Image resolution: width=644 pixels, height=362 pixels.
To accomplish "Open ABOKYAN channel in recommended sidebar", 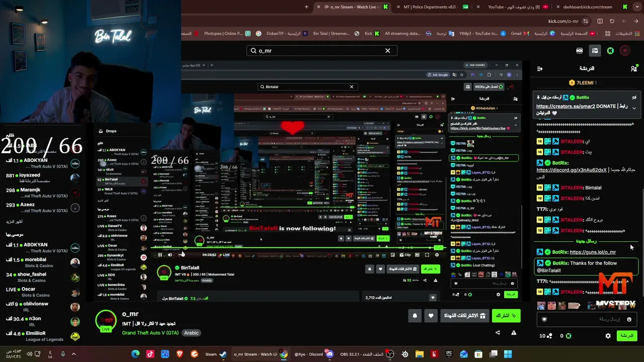I will (x=43, y=248).
